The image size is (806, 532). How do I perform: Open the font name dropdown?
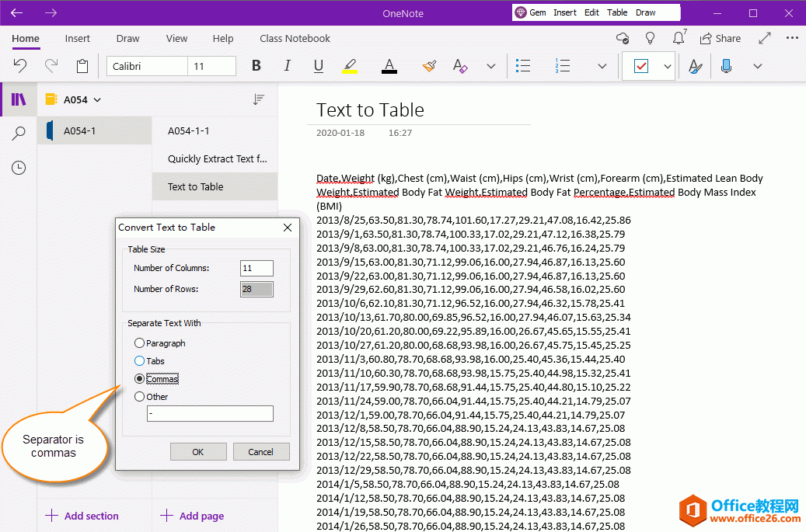click(x=148, y=66)
